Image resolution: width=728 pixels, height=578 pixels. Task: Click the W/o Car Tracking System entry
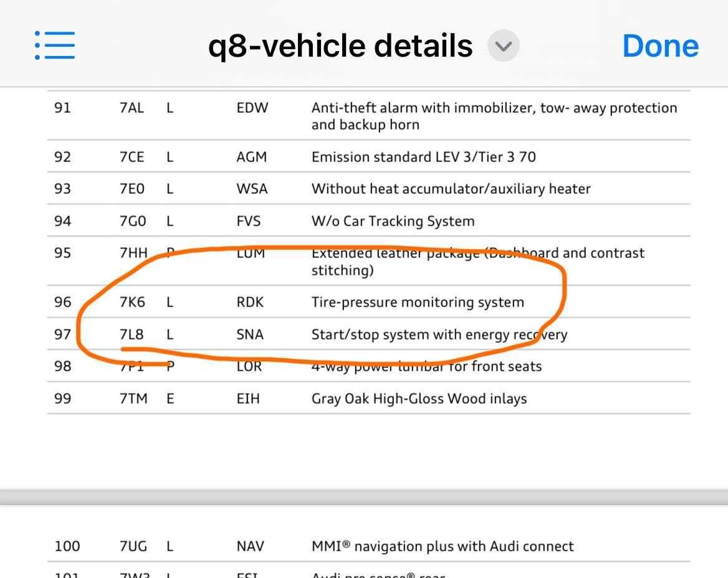click(x=393, y=221)
